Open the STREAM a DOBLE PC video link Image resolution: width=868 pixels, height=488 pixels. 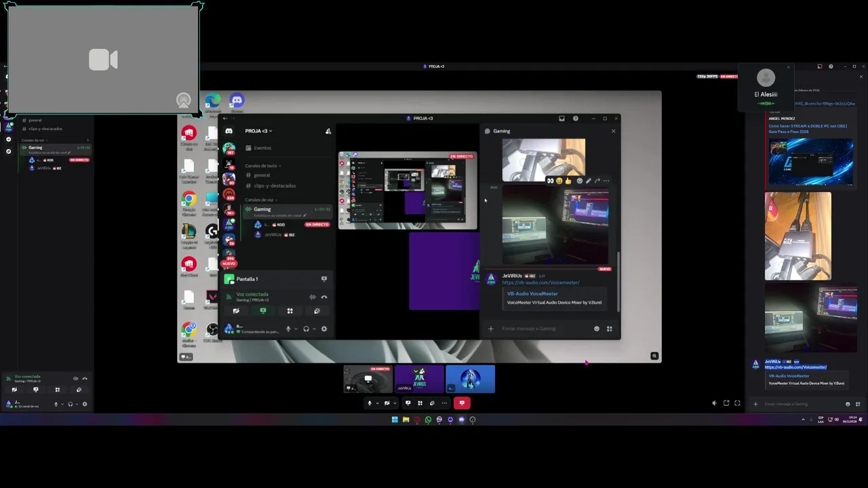tap(808, 128)
